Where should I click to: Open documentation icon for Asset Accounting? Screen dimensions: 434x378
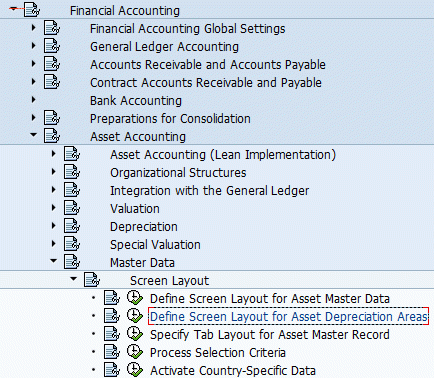pos(52,136)
